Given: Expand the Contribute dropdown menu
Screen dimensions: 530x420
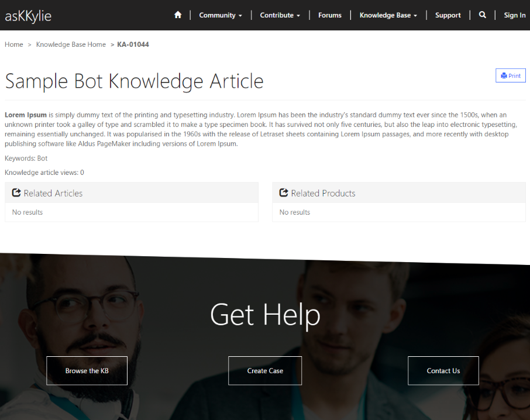Looking at the screenshot, I should pos(280,15).
